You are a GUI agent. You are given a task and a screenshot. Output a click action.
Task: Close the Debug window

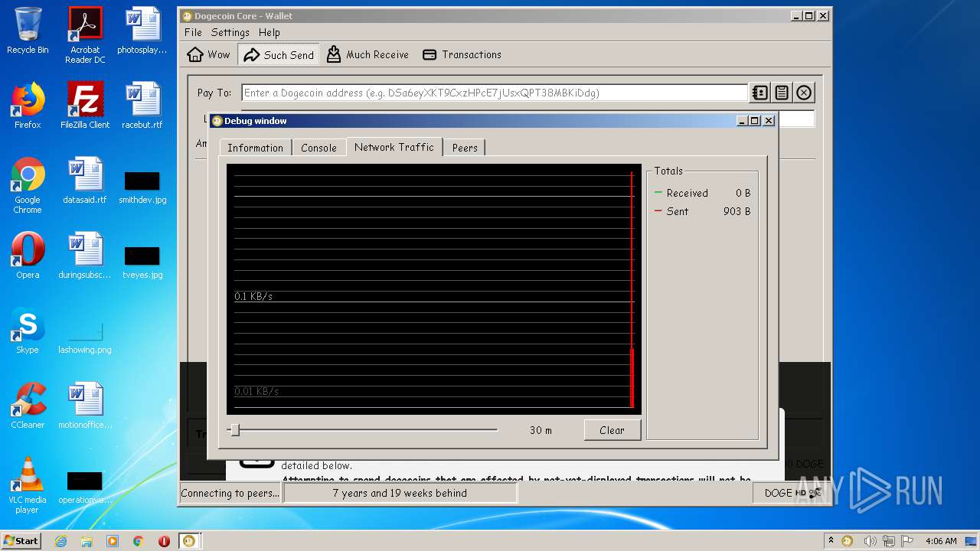click(769, 121)
